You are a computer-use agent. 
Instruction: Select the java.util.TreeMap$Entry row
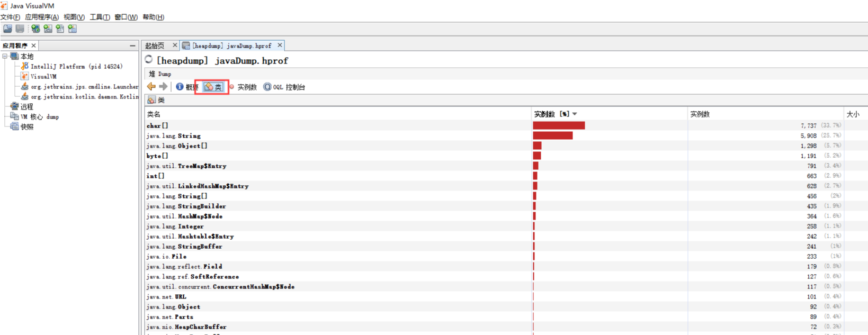506,166
